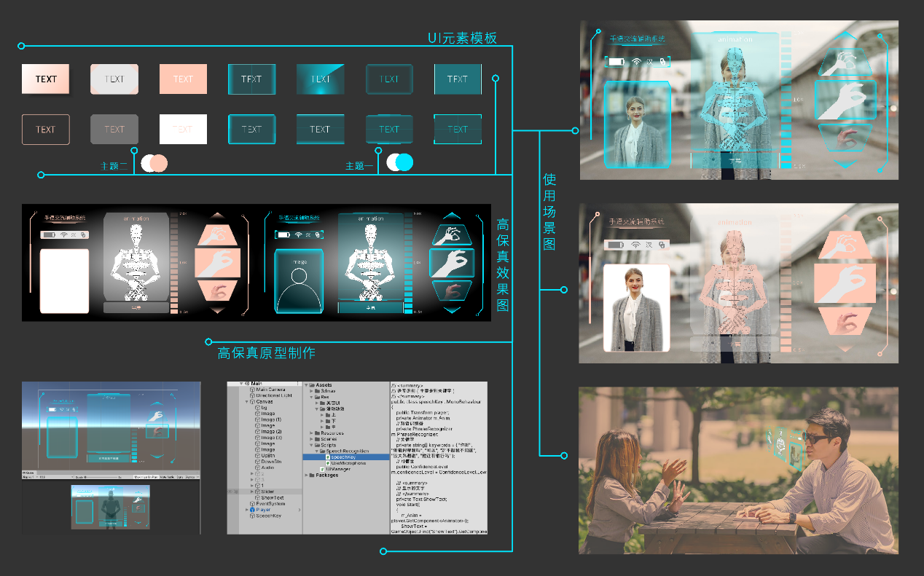Click the UseMicrophone script icon

[x=326, y=463]
